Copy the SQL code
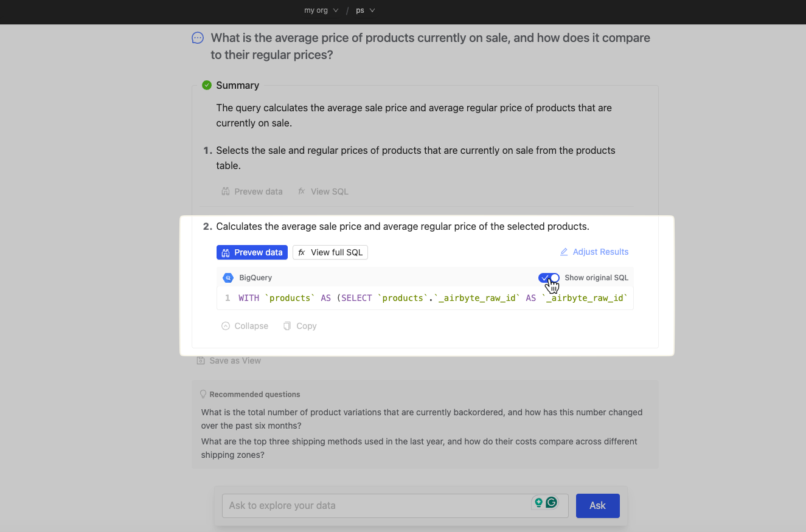 300,326
